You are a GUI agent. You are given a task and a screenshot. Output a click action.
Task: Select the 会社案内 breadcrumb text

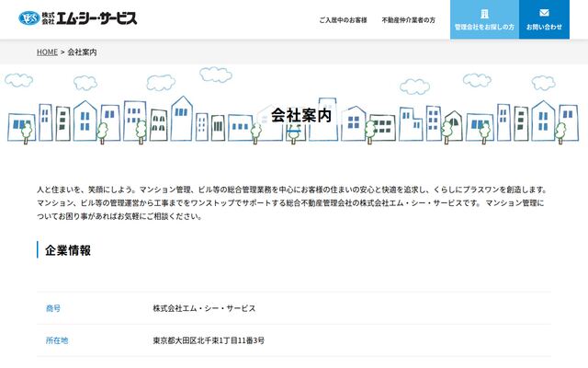point(82,52)
